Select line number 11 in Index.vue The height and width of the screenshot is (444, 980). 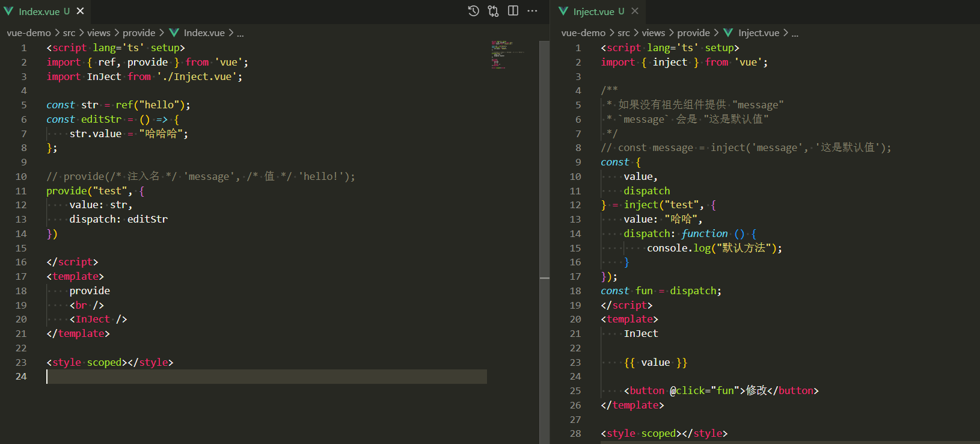21,191
